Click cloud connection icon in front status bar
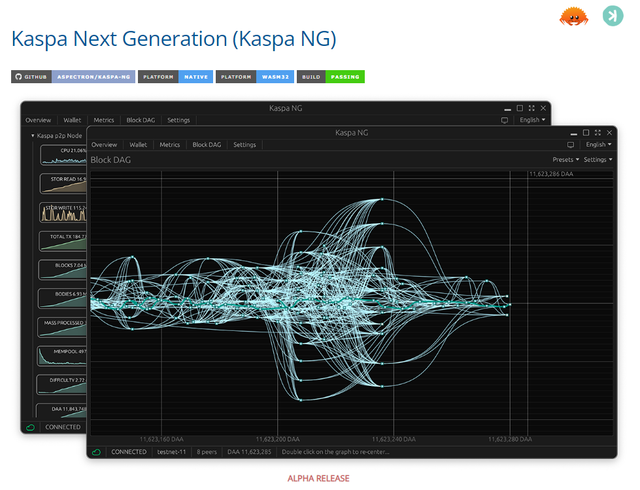Image resolution: width=640 pixels, height=490 pixels. point(96,452)
